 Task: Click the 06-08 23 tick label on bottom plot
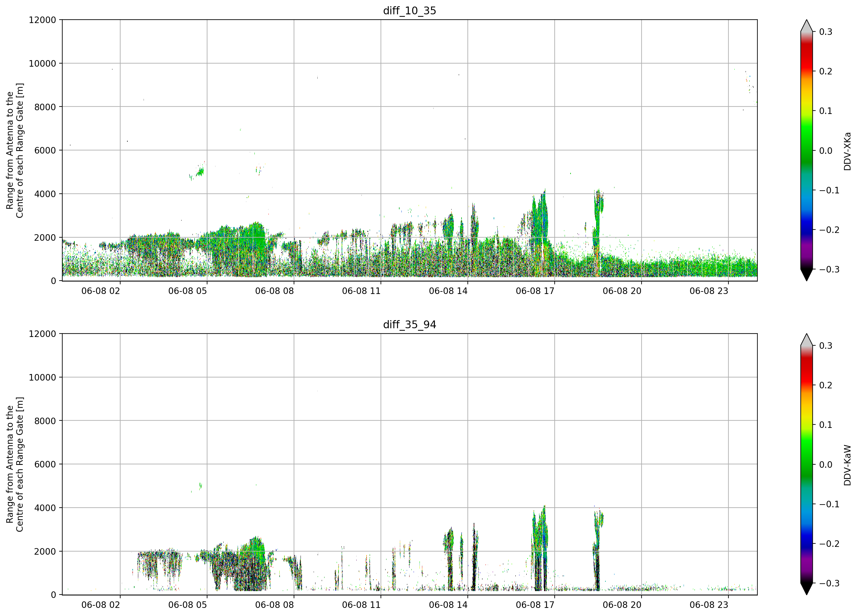click(709, 605)
